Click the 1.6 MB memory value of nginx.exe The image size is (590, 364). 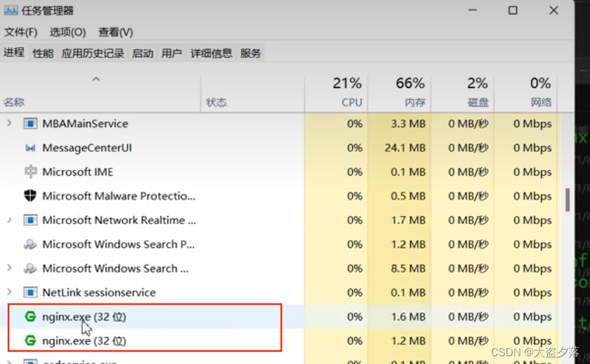point(408,316)
